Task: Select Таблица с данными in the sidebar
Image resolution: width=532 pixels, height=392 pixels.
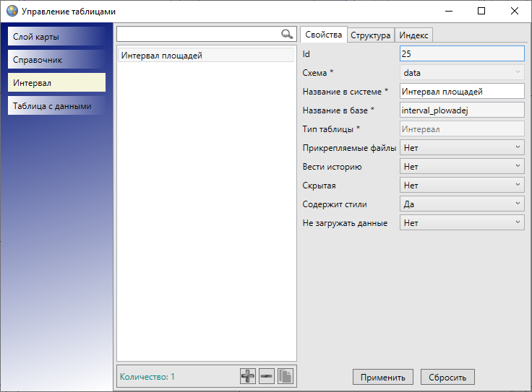Action: [x=56, y=106]
